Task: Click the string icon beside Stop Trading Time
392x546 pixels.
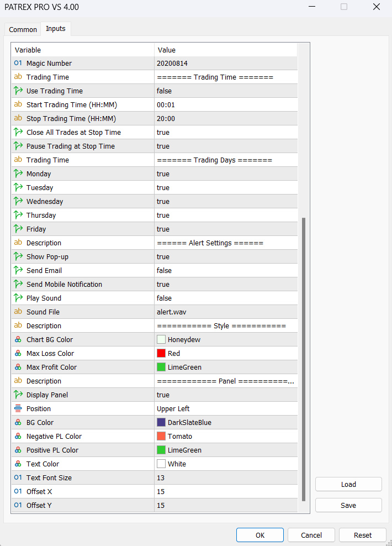Action: (x=18, y=118)
